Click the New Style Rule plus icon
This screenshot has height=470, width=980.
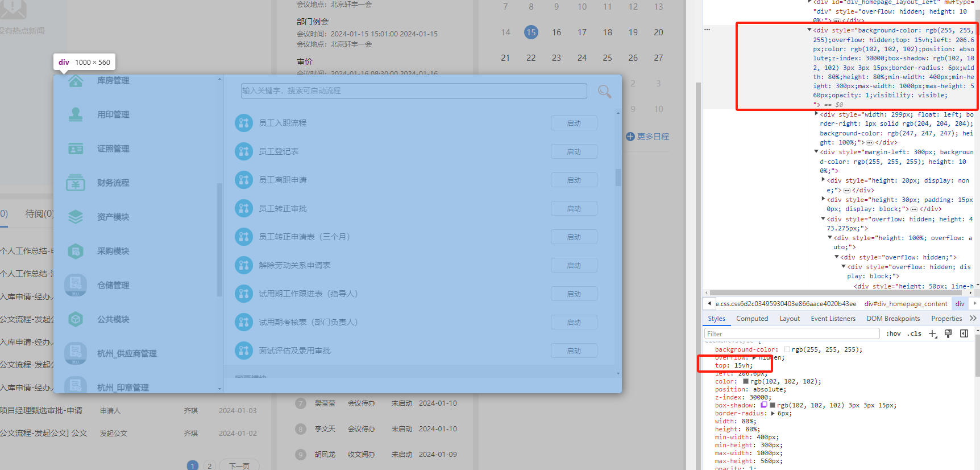tap(932, 334)
